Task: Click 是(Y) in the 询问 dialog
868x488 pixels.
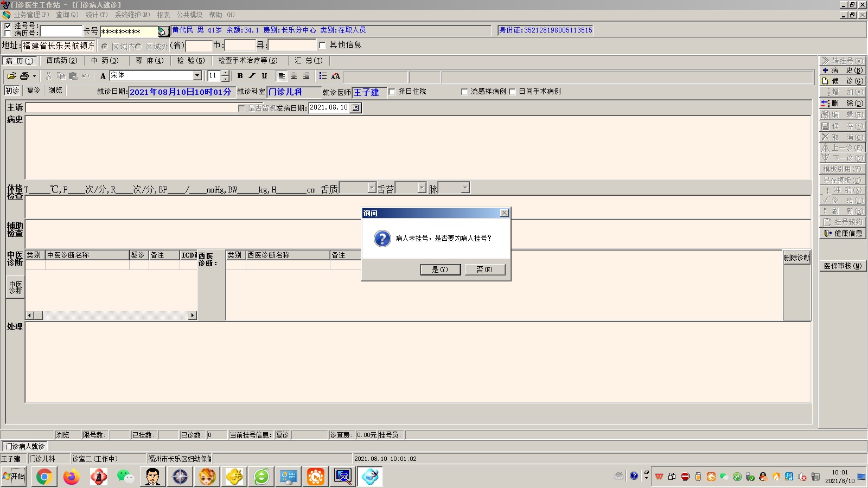Action: (x=441, y=269)
